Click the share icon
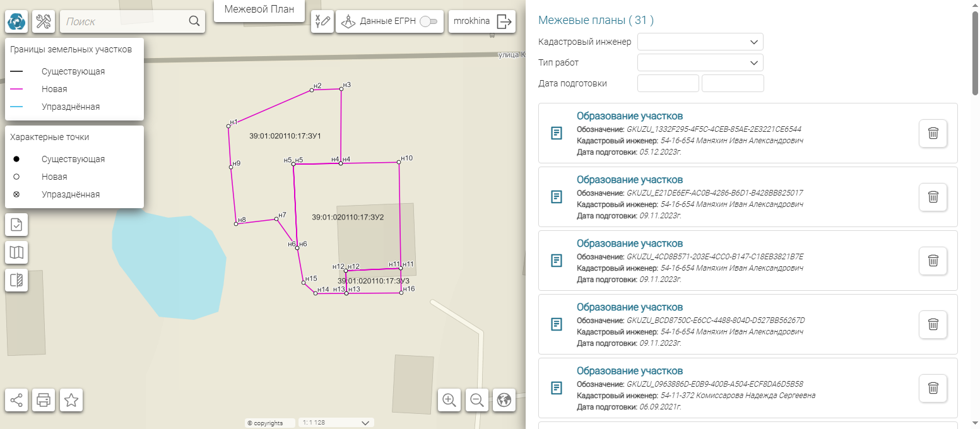 pos(16,400)
